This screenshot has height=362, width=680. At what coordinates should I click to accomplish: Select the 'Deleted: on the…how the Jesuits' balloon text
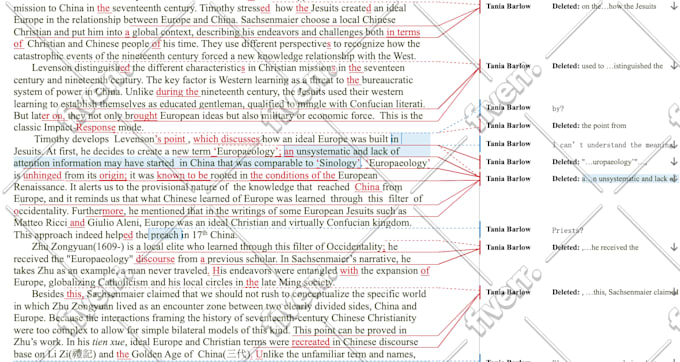point(604,7)
